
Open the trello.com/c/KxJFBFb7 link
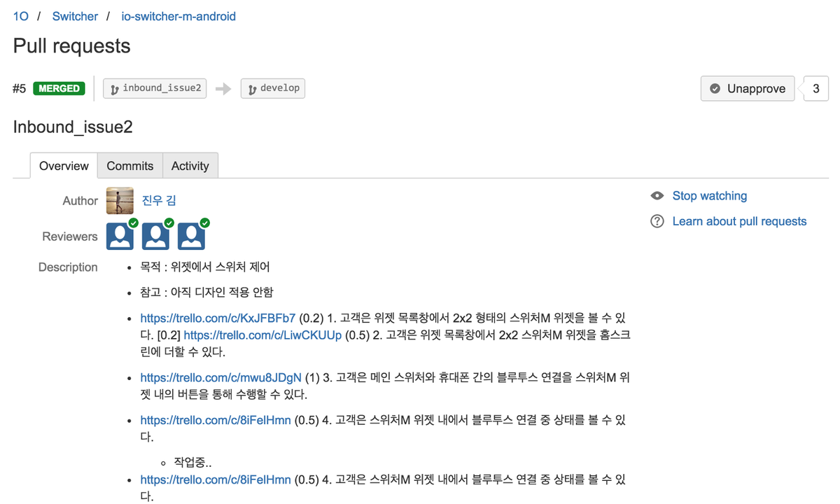coord(218,318)
